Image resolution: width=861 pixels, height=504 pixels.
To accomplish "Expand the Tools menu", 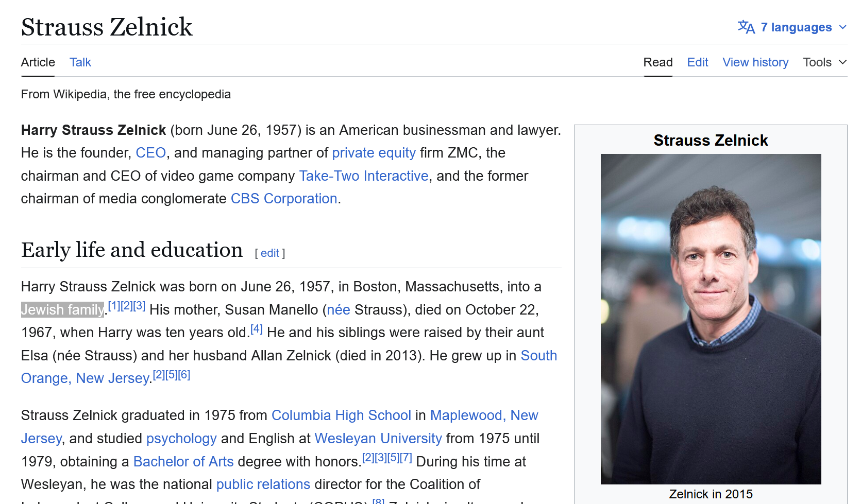I will pos(824,62).
